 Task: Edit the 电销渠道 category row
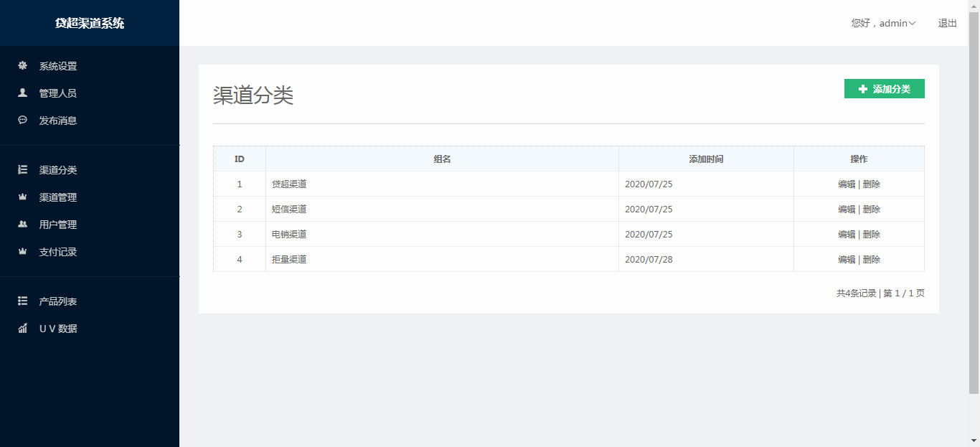[847, 235]
